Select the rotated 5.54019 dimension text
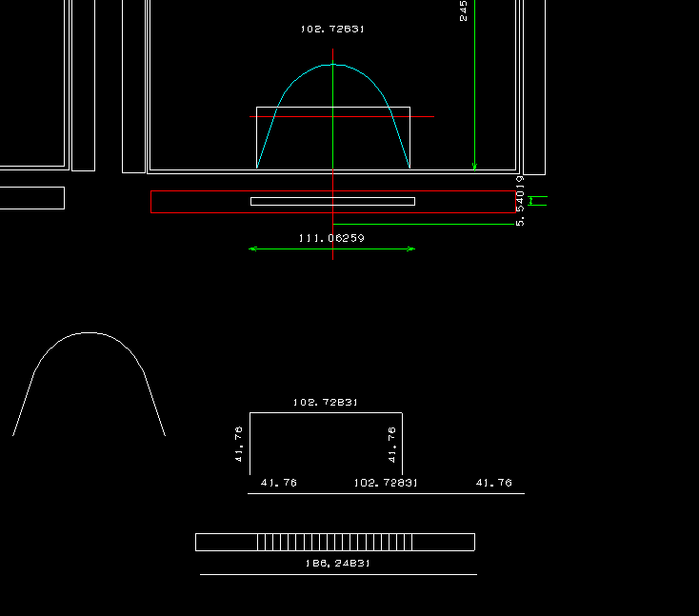This screenshot has height=616, width=699. (520, 201)
